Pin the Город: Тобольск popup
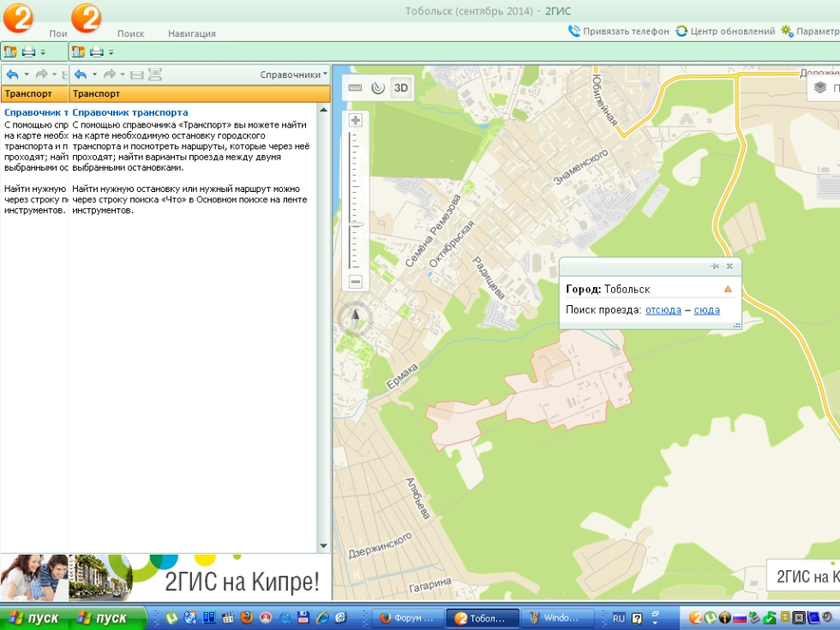Screen dimensions: 840x630 click(715, 267)
